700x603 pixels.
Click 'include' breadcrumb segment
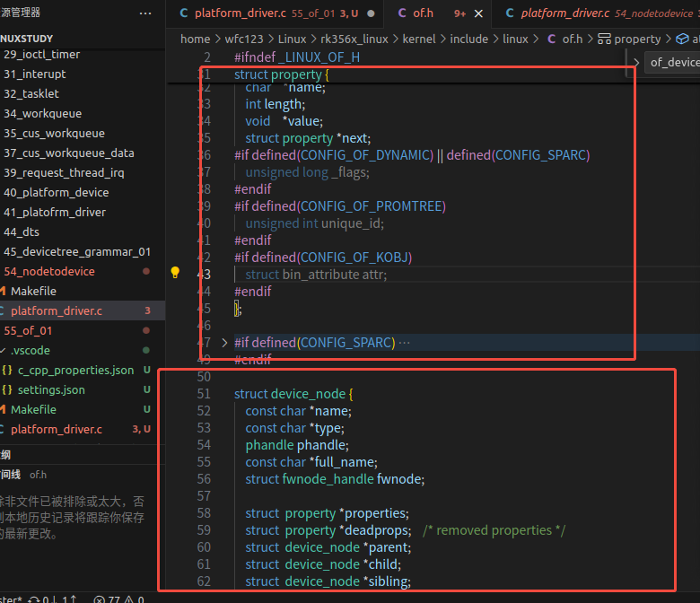click(468, 39)
